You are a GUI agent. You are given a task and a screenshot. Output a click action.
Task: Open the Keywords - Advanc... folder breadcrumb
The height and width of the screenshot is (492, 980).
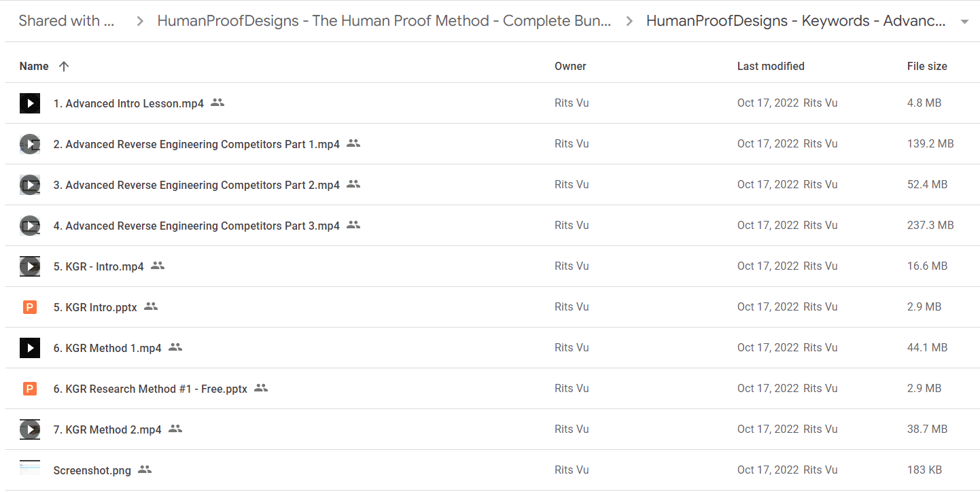[x=796, y=21]
